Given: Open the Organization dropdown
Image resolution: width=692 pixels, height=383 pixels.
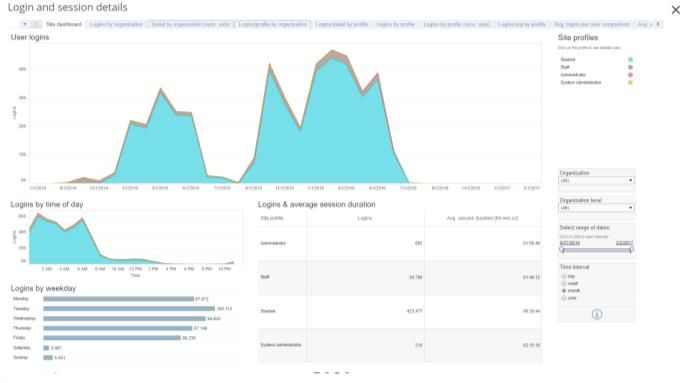Looking at the screenshot, I should coord(596,180).
